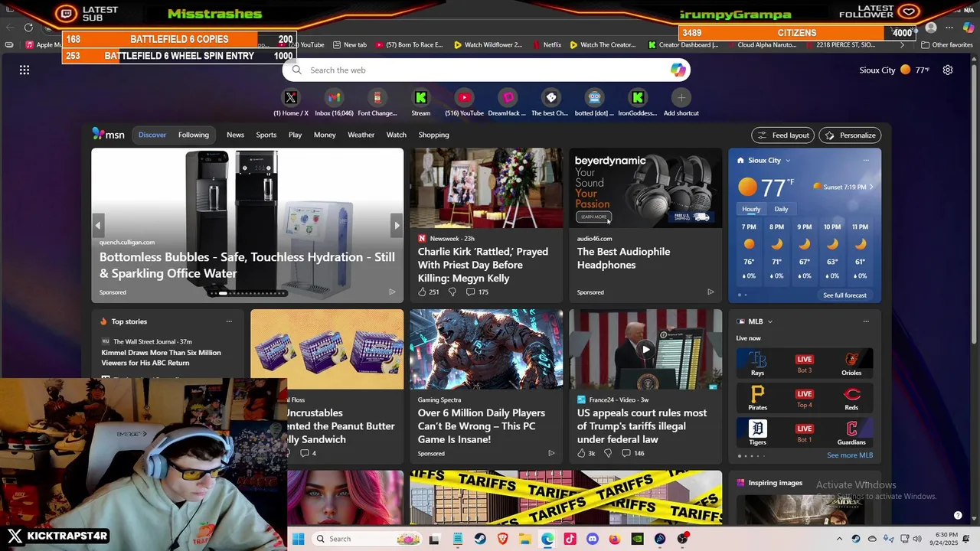
Task: Open NVIDIA app from the taskbar
Action: coord(637,539)
